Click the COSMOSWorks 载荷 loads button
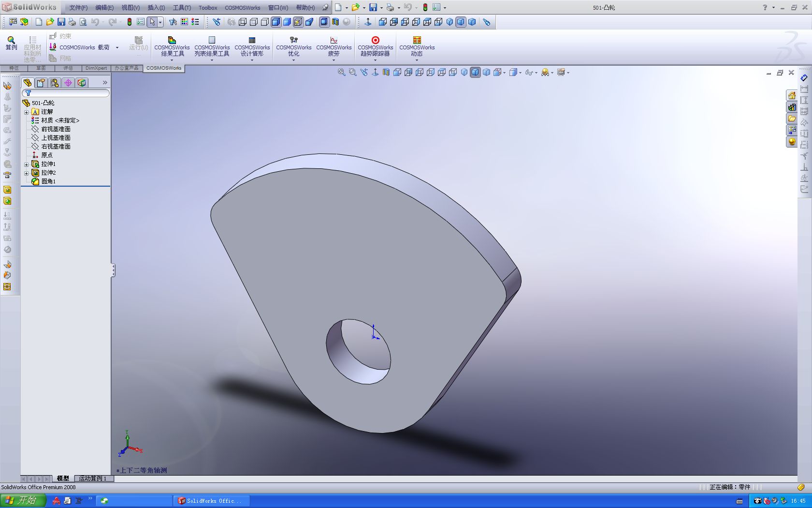 coord(80,47)
